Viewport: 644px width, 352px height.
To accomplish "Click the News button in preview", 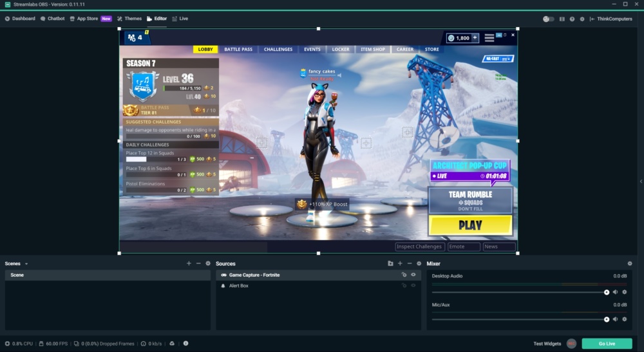I will click(x=499, y=246).
